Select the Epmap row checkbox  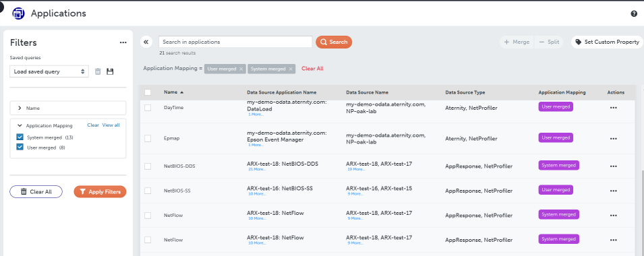[148, 139]
